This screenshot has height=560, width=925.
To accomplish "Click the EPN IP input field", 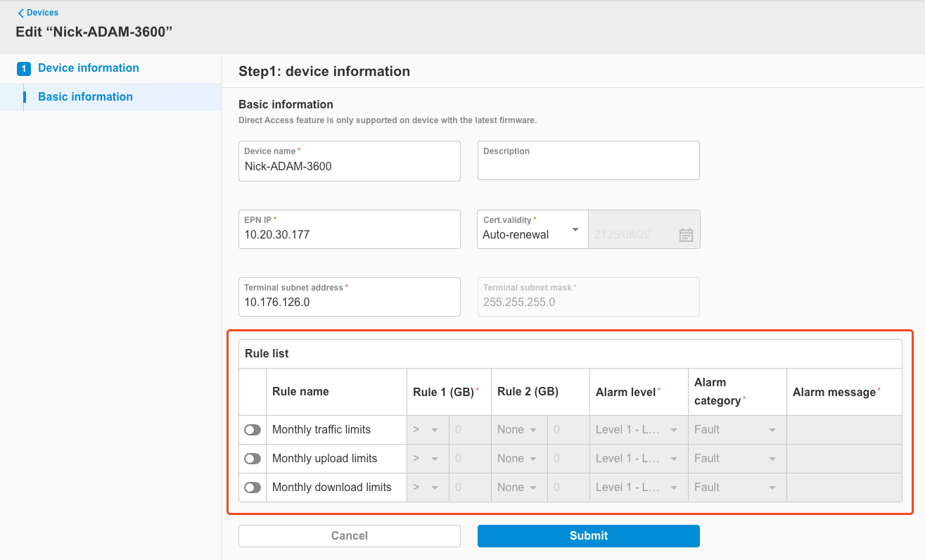I will (x=349, y=234).
